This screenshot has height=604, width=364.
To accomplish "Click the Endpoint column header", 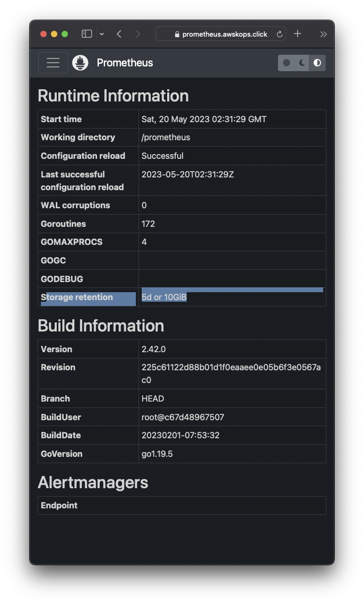I will (59, 505).
